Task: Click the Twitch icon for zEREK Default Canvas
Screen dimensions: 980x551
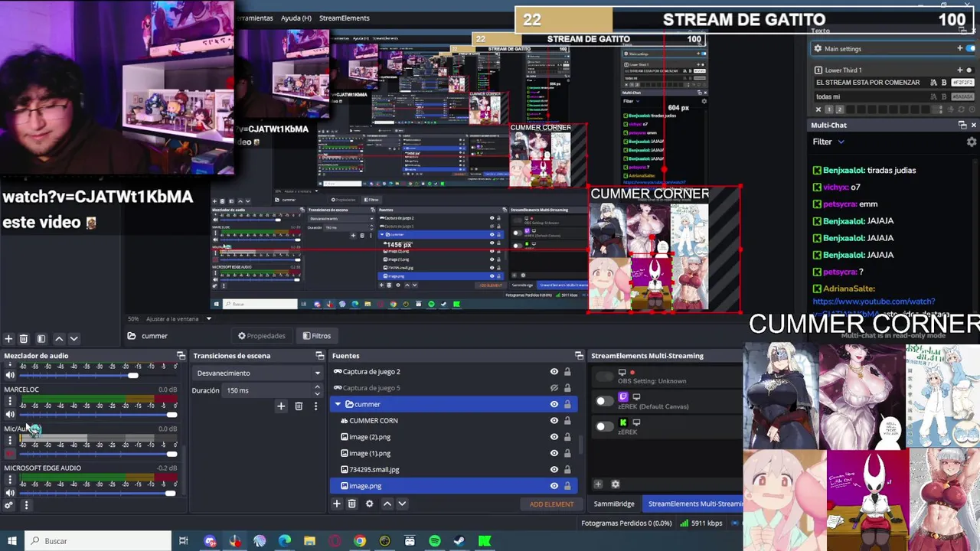Action: pos(622,397)
